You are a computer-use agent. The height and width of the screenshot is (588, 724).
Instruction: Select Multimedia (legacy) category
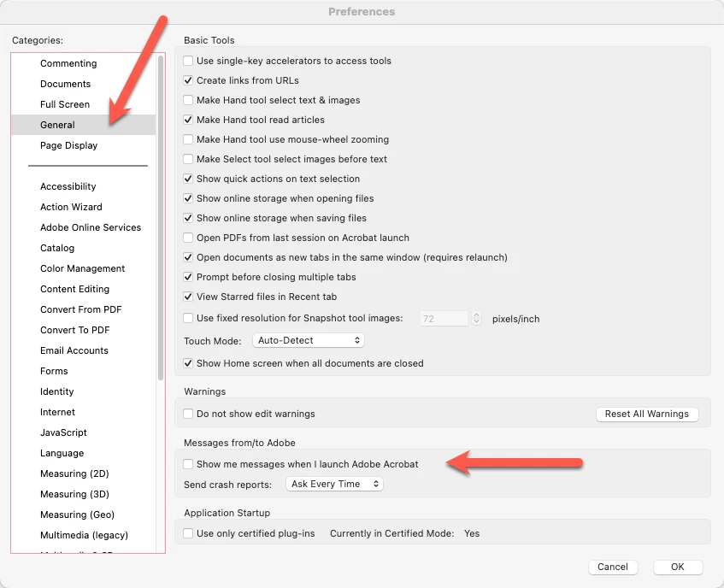click(84, 535)
